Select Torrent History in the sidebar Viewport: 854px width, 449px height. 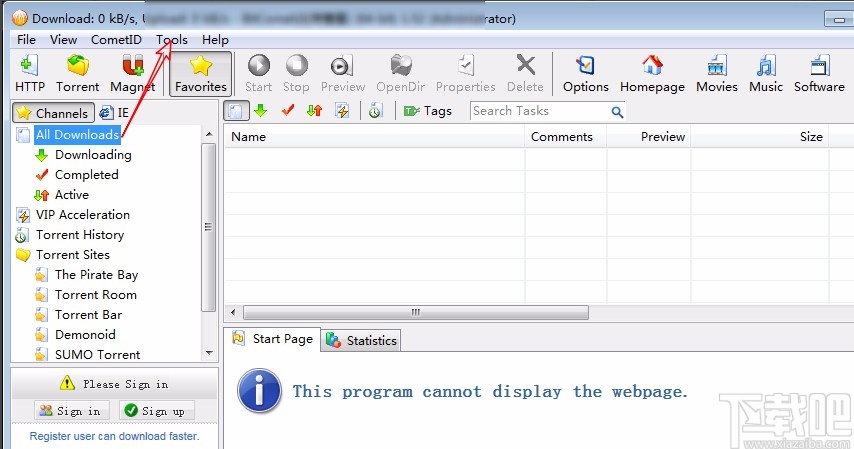pyautogui.click(x=80, y=235)
